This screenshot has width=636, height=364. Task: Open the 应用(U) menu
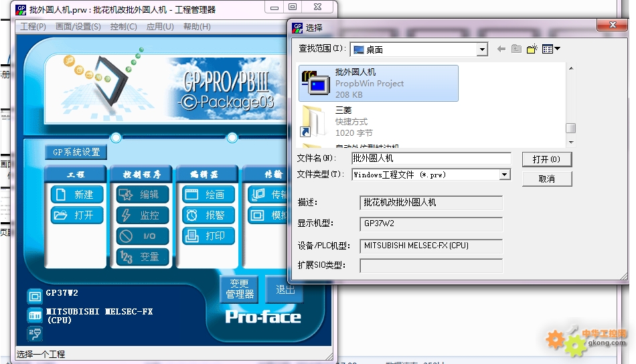[160, 26]
